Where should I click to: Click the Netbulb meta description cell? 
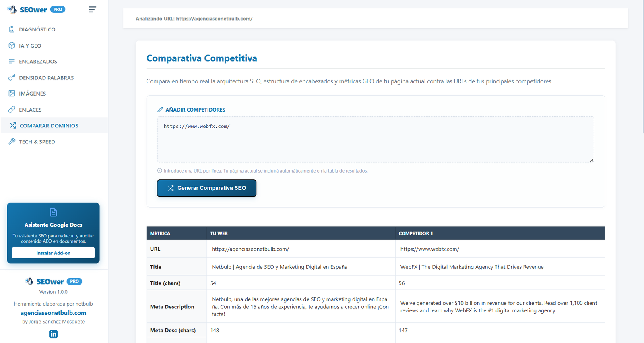[300, 307]
